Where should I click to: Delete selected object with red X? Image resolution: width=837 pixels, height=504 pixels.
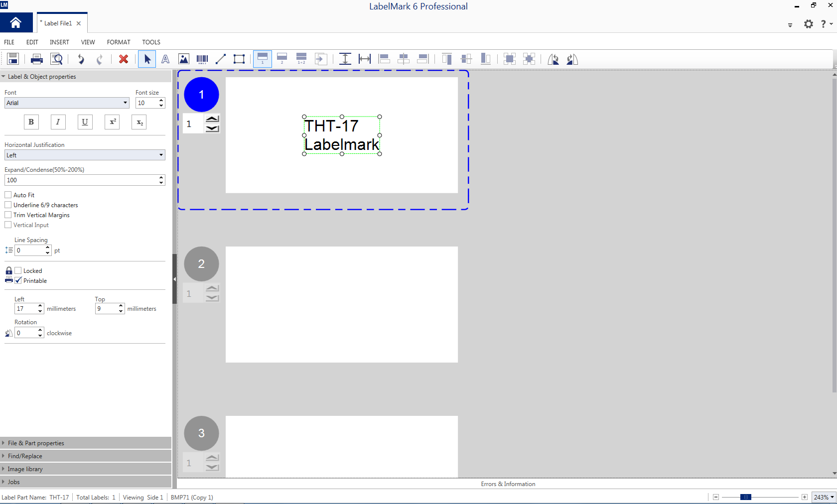pyautogui.click(x=124, y=59)
